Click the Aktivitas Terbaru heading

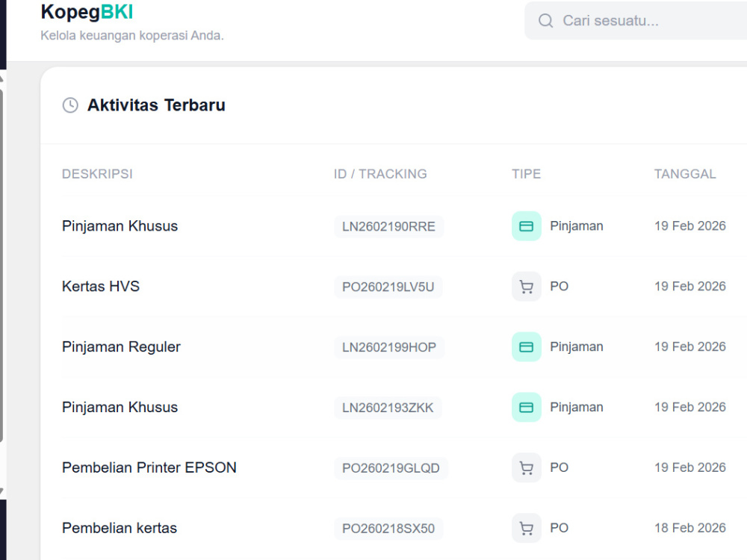[x=156, y=105]
